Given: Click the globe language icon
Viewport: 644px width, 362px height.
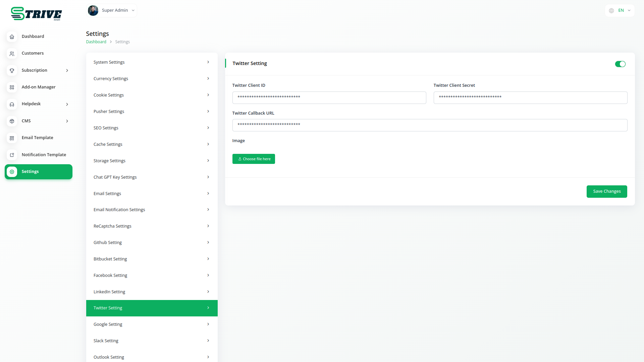Looking at the screenshot, I should click(611, 10).
